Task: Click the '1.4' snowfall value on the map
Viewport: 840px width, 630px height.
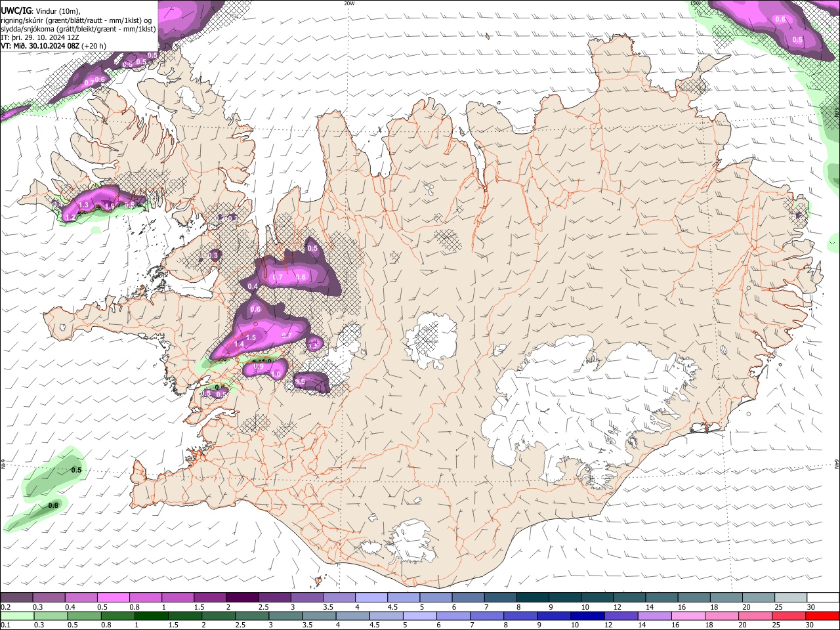Action: click(239, 345)
